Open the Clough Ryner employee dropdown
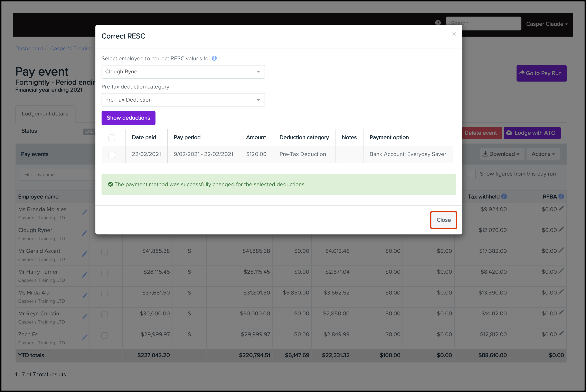The image size is (586, 392). [x=183, y=72]
